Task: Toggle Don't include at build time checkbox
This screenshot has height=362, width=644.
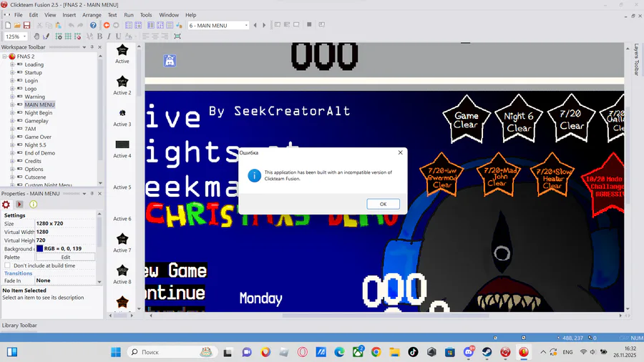Action: click(7, 265)
